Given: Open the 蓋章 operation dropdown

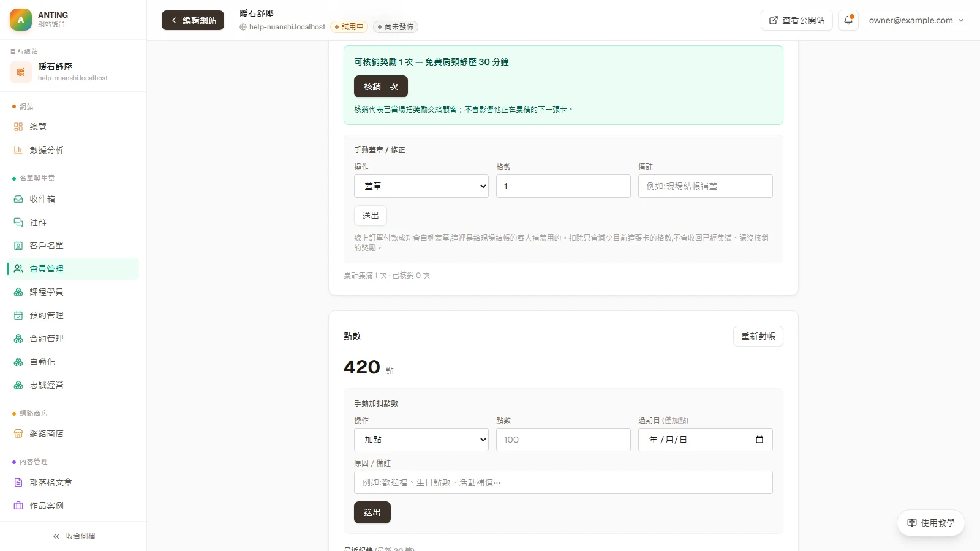Looking at the screenshot, I should tap(421, 186).
